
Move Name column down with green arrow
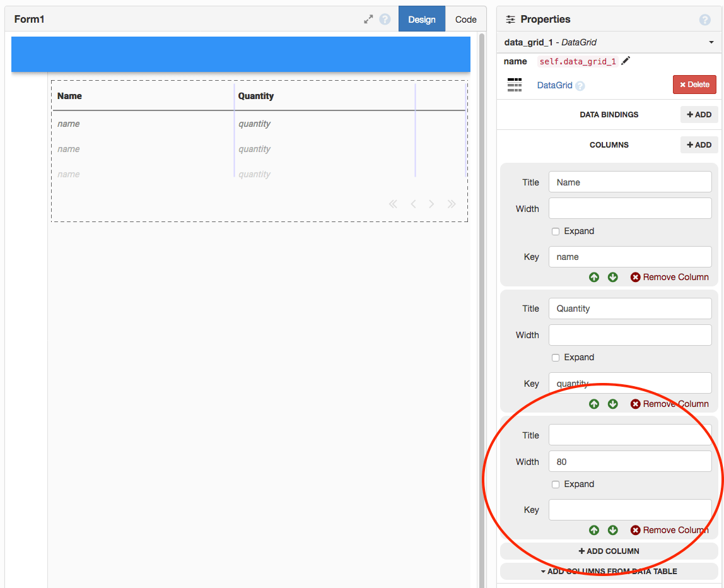613,277
